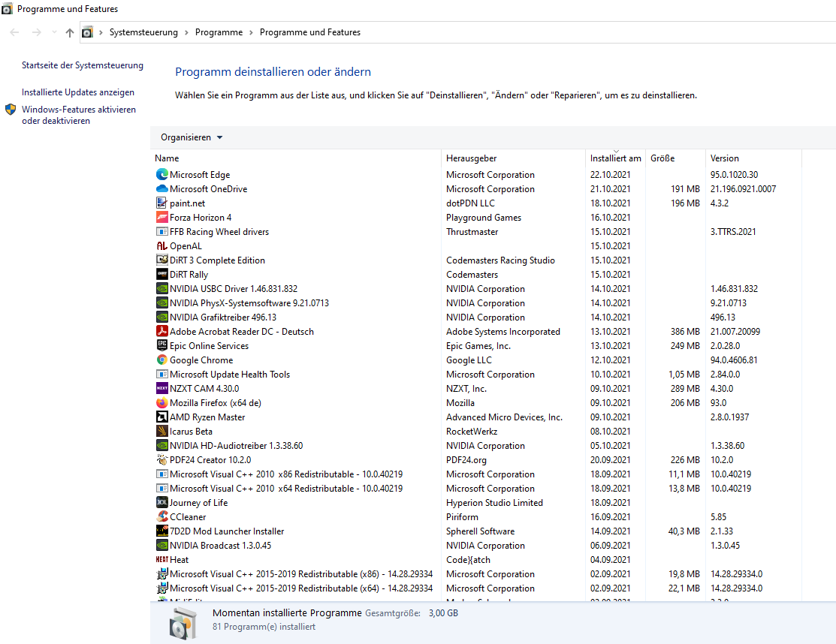
Task: Click the shield icon beside Windows-Features
Action: (11, 110)
